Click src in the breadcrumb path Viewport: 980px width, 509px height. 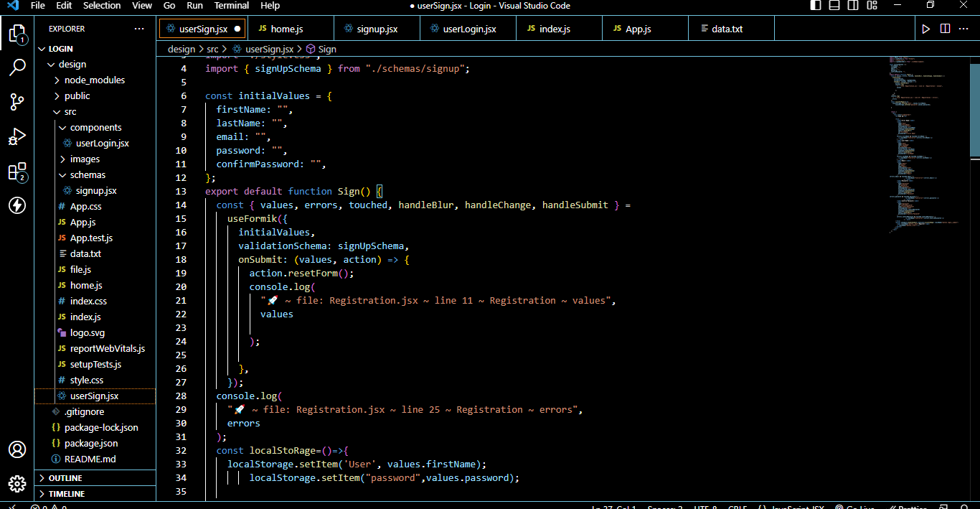point(212,49)
